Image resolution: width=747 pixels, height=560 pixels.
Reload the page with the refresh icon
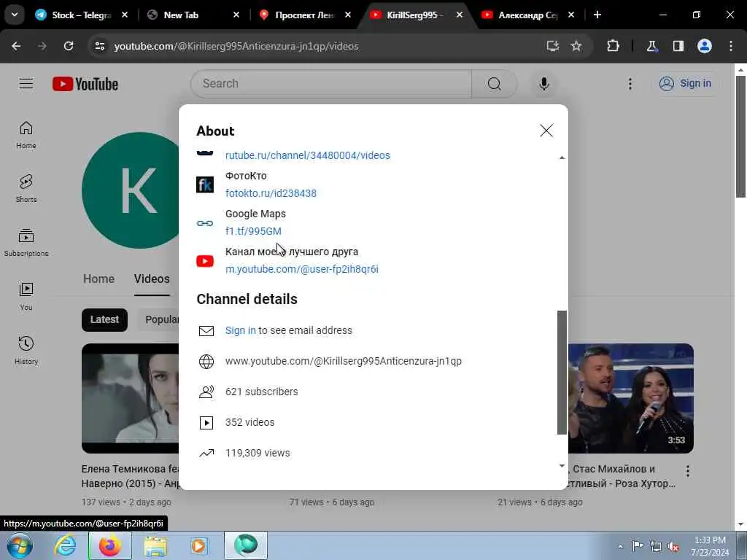coord(69,46)
